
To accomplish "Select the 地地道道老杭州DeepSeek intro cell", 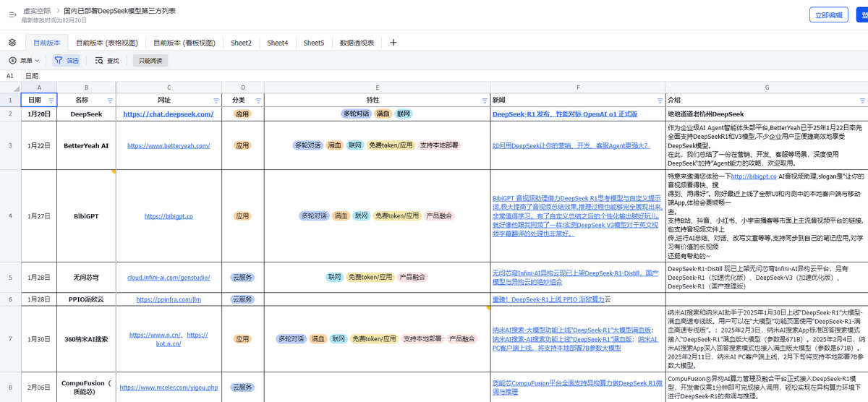I will click(767, 114).
